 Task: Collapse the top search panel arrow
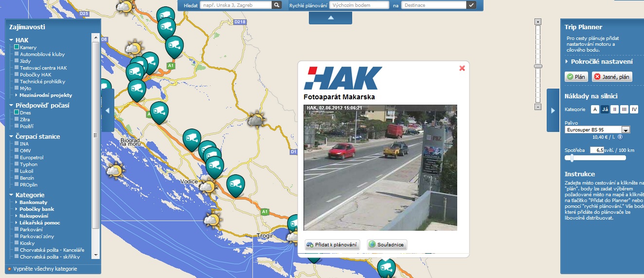click(330, 18)
